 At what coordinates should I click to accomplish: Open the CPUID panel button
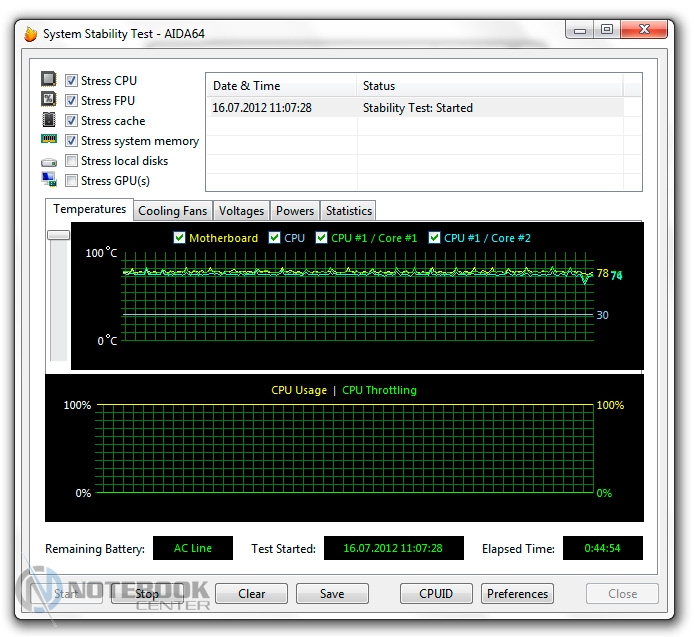click(x=436, y=594)
